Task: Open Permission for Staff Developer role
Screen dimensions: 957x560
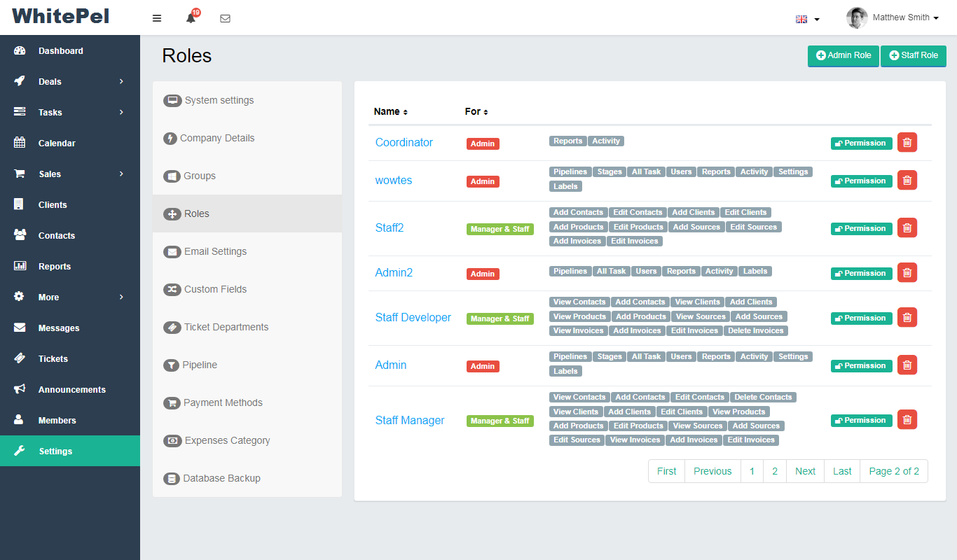Action: [x=861, y=318]
